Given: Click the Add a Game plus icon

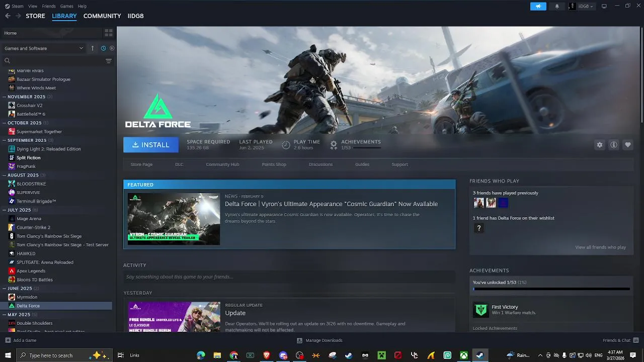Looking at the screenshot, I should (x=8, y=340).
